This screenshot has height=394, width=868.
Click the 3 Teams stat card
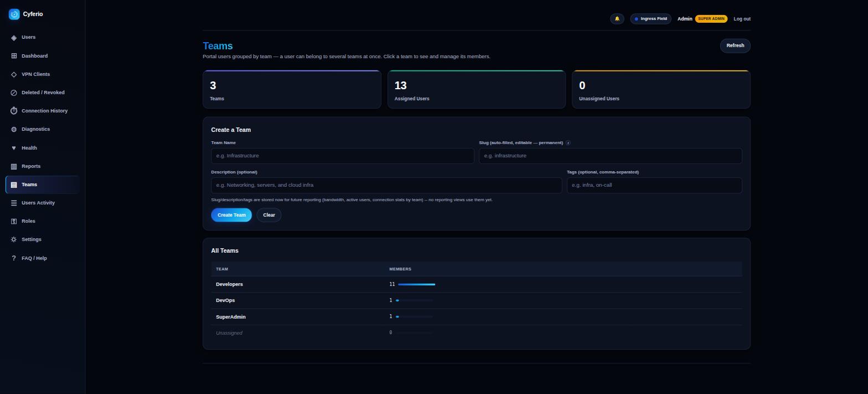pyautogui.click(x=292, y=89)
